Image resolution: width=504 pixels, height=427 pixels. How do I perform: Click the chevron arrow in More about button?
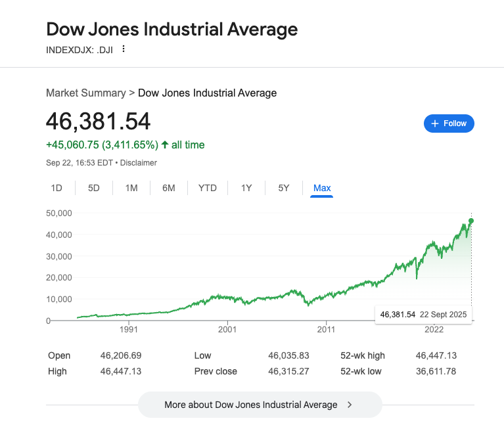coord(350,405)
